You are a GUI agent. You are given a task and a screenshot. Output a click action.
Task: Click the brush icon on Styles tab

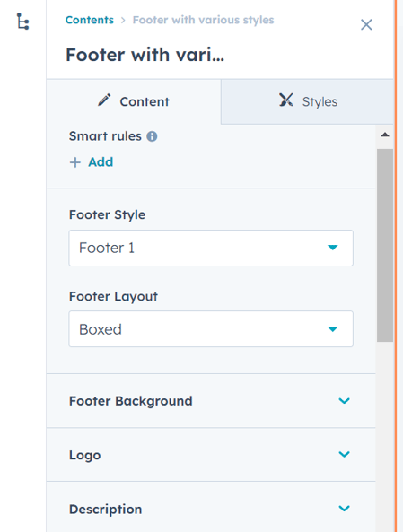285,100
